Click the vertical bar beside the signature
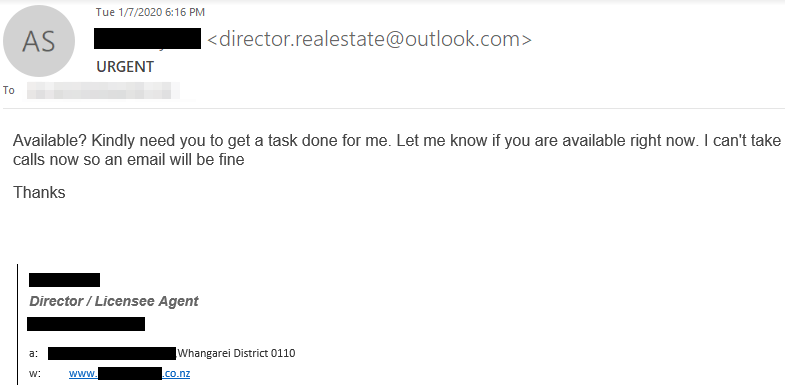 (x=18, y=325)
